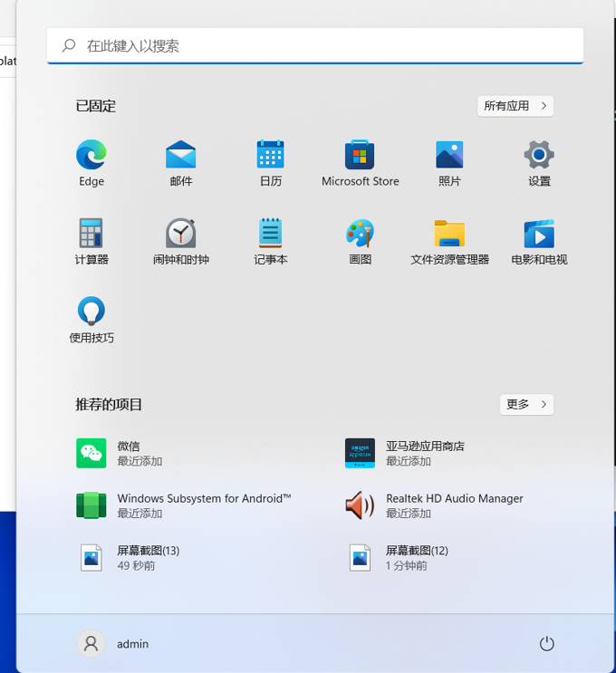Click Windows Subsystem for Android label
616x673 pixels.
[205, 498]
